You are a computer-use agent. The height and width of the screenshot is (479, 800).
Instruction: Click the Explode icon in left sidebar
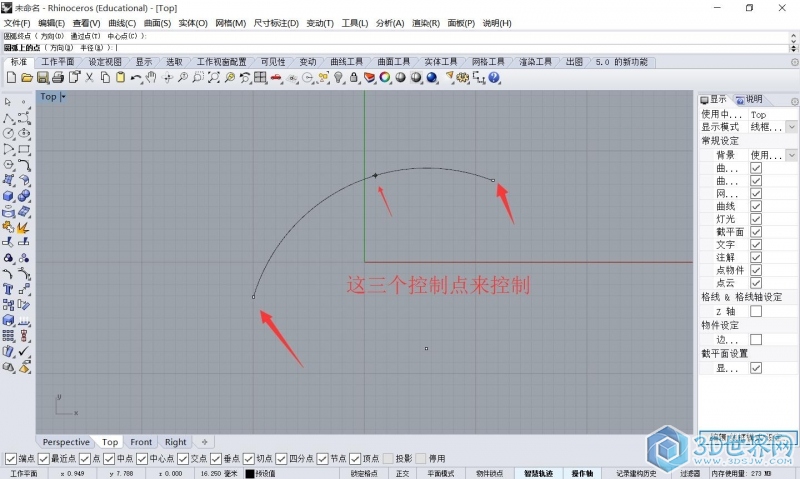tap(24, 227)
